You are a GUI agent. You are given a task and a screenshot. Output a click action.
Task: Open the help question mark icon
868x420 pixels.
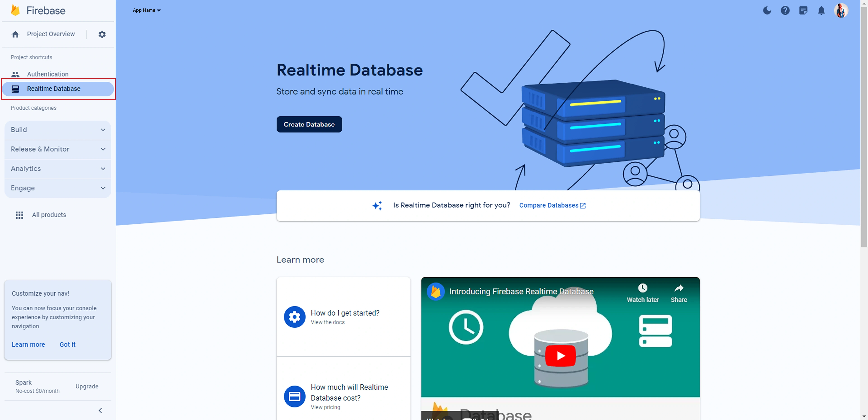coord(785,10)
